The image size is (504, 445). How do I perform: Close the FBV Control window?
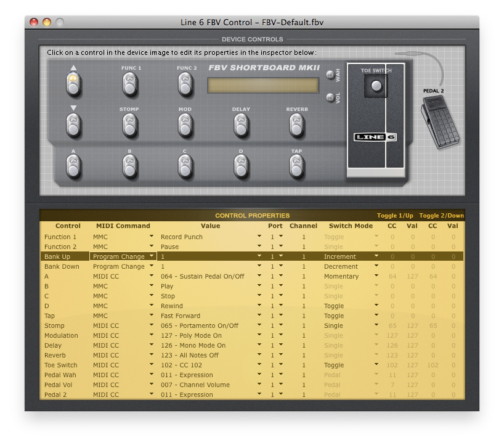click(x=34, y=22)
